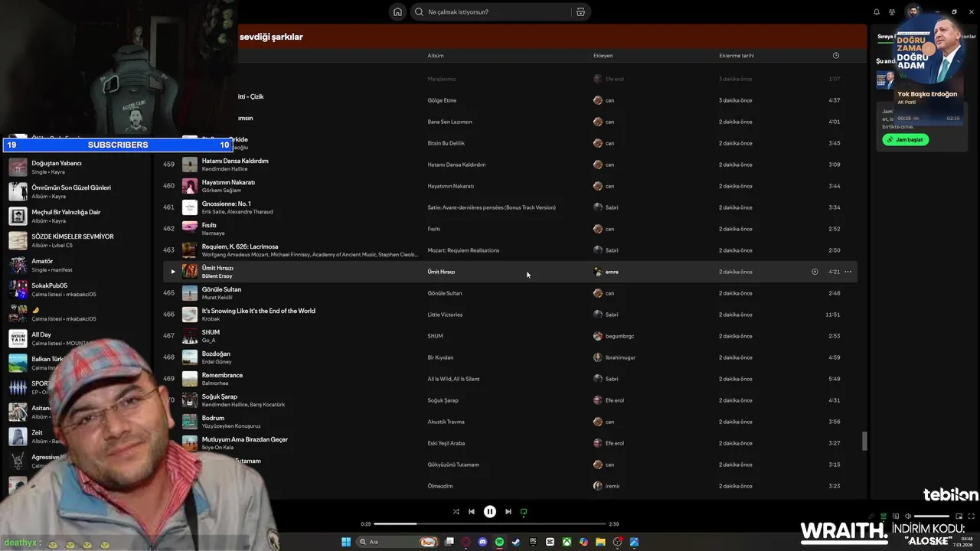Start a Jam with Jam başlat
The height and width of the screenshot is (551, 980).
pyautogui.click(x=905, y=139)
